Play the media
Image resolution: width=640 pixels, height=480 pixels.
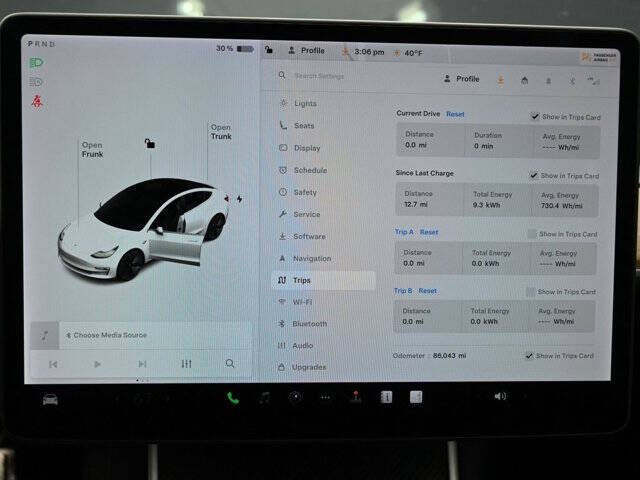pyautogui.click(x=97, y=364)
